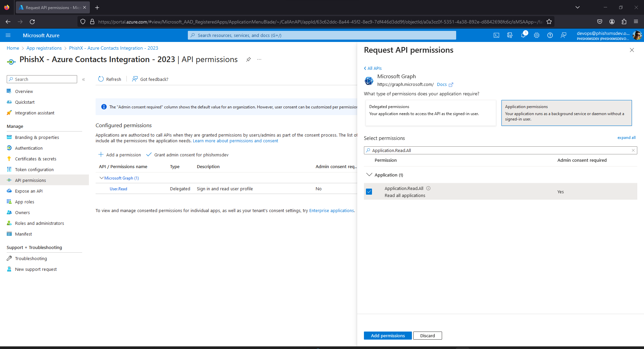Open Quickstart in the left menu
This screenshot has width=644, height=349.
[x=25, y=102]
